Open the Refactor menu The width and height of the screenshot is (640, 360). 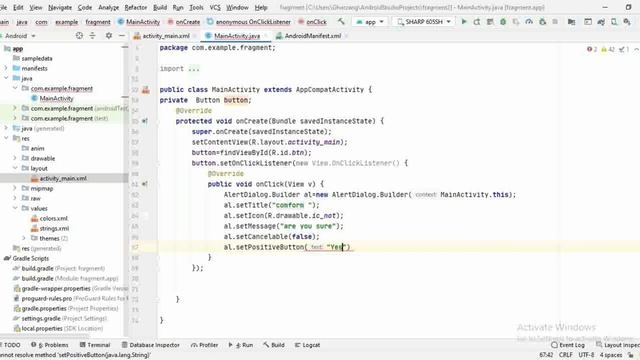pos(136,7)
